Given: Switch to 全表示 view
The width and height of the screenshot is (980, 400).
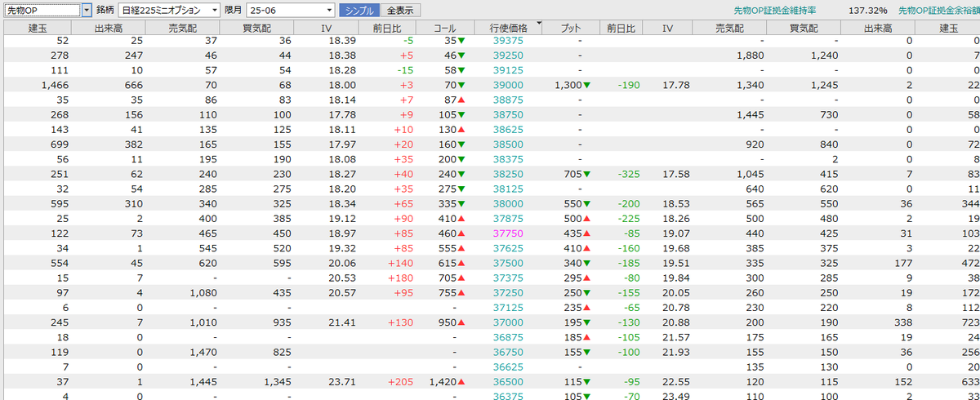Looking at the screenshot, I should 402,11.
